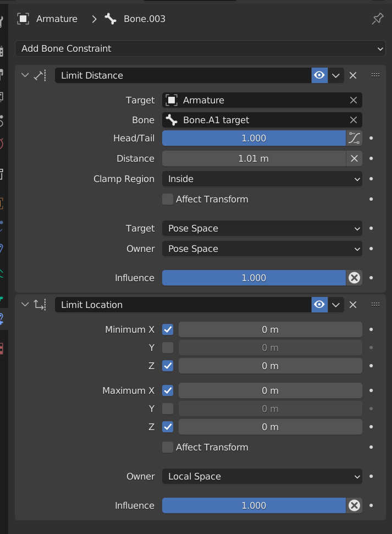
Task: Clear the Armature target field
Action: (x=354, y=100)
